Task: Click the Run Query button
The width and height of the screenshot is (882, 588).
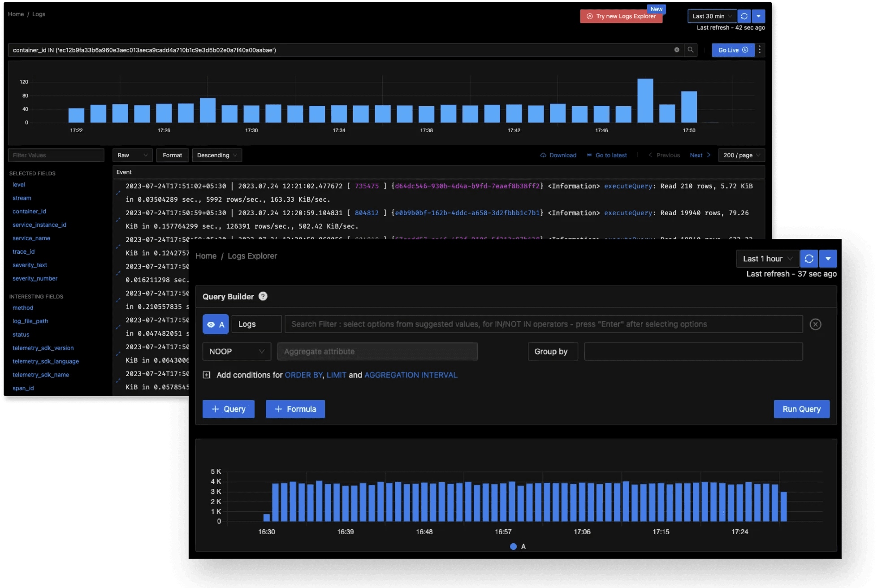Action: click(x=801, y=409)
